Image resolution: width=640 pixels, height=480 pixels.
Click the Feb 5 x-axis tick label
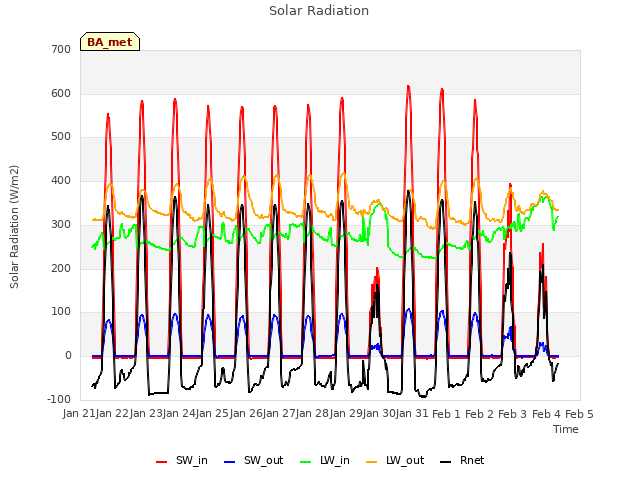[579, 414]
